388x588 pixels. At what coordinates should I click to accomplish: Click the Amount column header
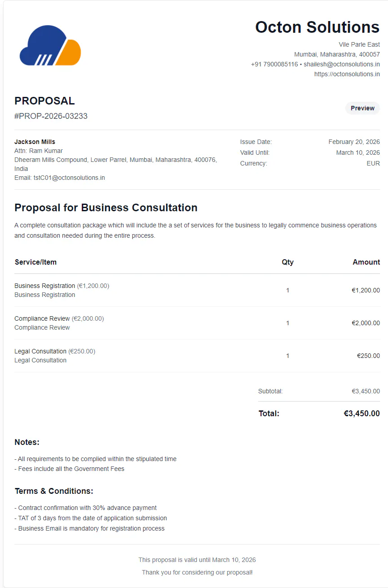tap(366, 262)
